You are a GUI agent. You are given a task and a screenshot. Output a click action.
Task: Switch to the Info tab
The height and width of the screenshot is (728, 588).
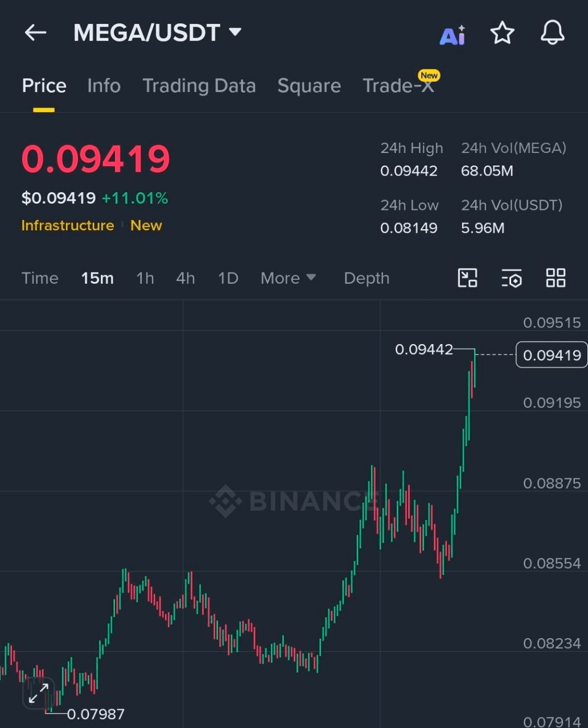tap(104, 86)
